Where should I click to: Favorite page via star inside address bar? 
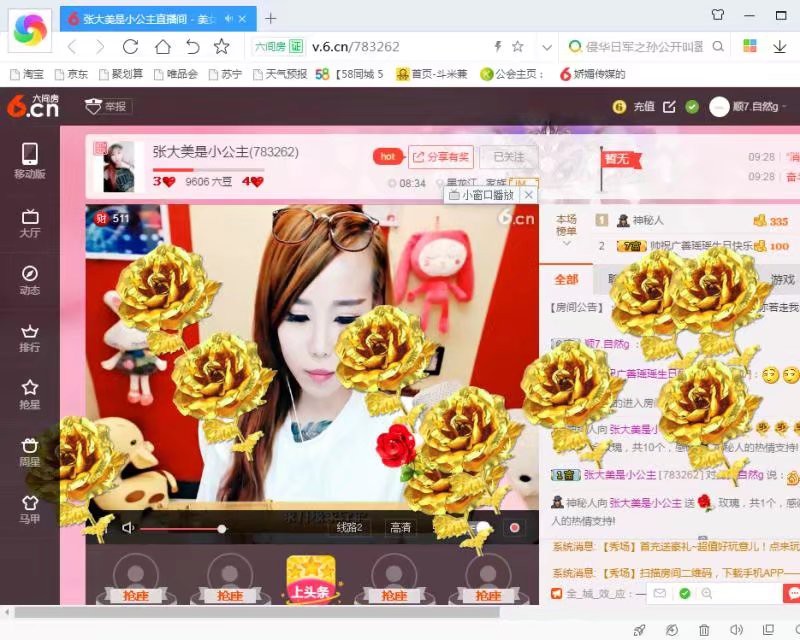pyautogui.click(x=518, y=47)
